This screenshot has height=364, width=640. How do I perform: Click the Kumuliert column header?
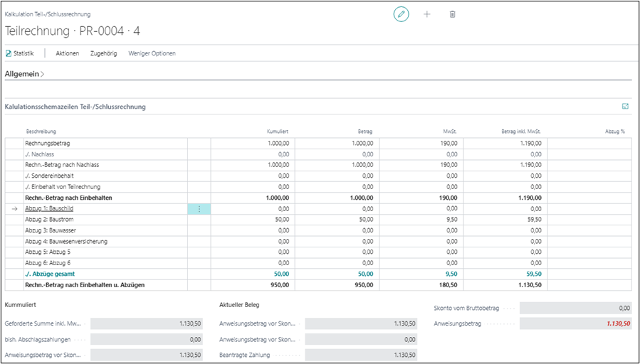click(277, 132)
